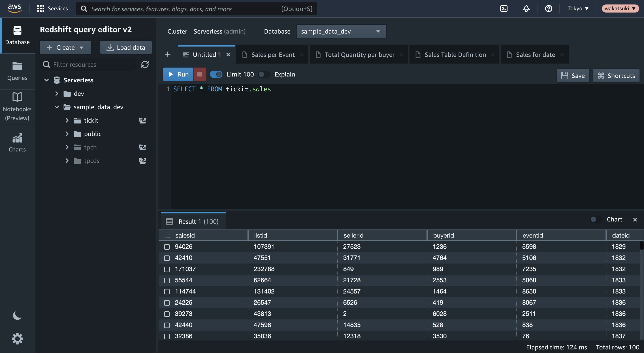
Task: Open Notebooks (Preview) in the sidebar
Action: [17, 106]
